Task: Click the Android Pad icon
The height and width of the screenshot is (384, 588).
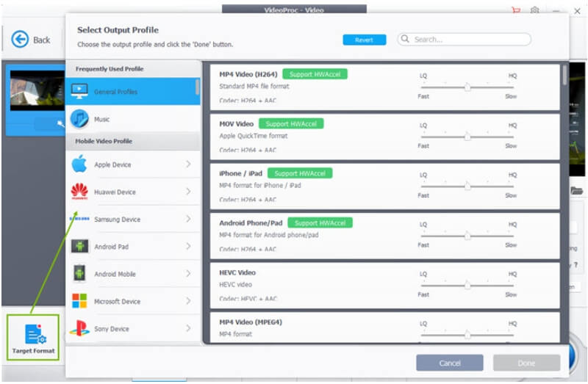Action: (x=79, y=246)
